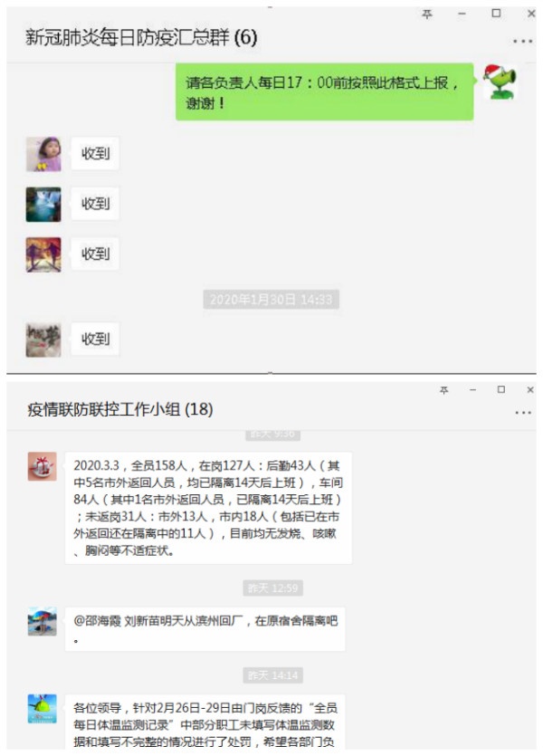Select the 2020.3.3 staff statistics message
The image size is (543, 756).
pos(208,508)
